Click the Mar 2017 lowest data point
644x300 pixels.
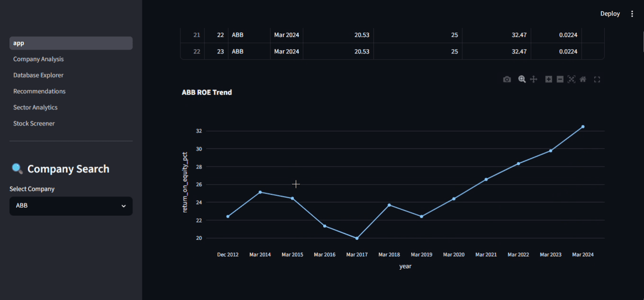coord(357,238)
